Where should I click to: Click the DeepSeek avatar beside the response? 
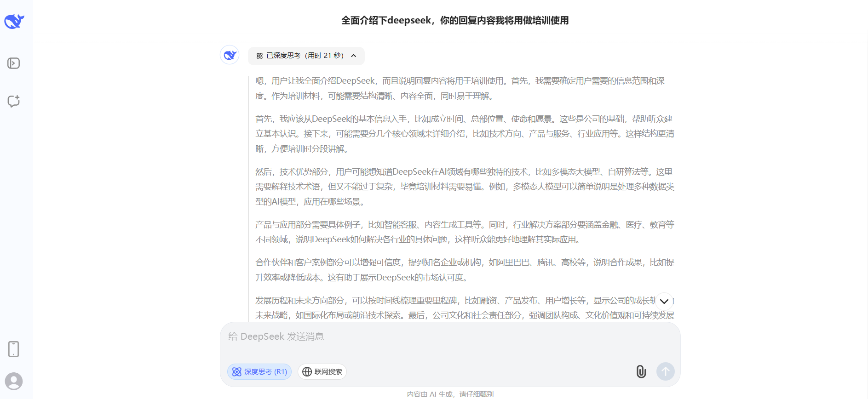click(230, 55)
